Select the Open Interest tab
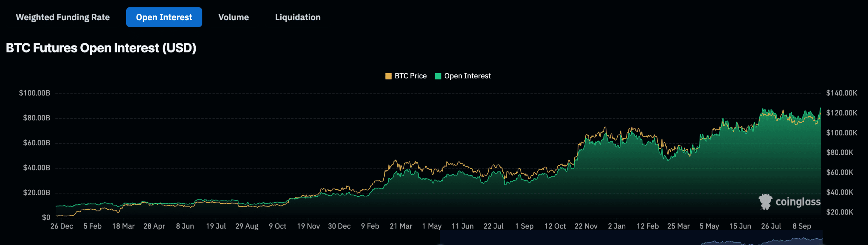868x245 pixels. [x=164, y=17]
